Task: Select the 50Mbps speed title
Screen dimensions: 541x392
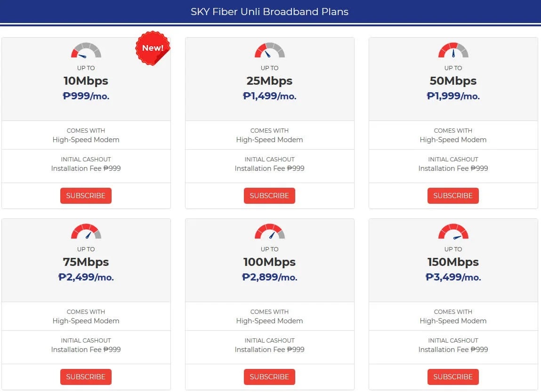Action: click(453, 81)
